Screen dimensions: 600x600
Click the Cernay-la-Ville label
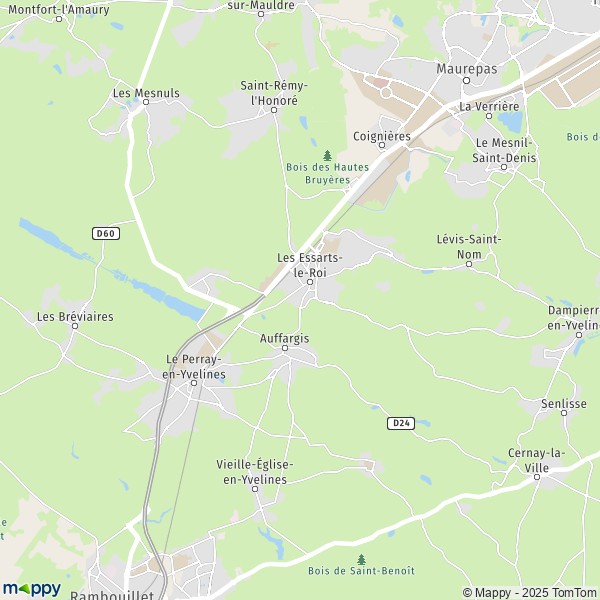pyautogui.click(x=536, y=460)
